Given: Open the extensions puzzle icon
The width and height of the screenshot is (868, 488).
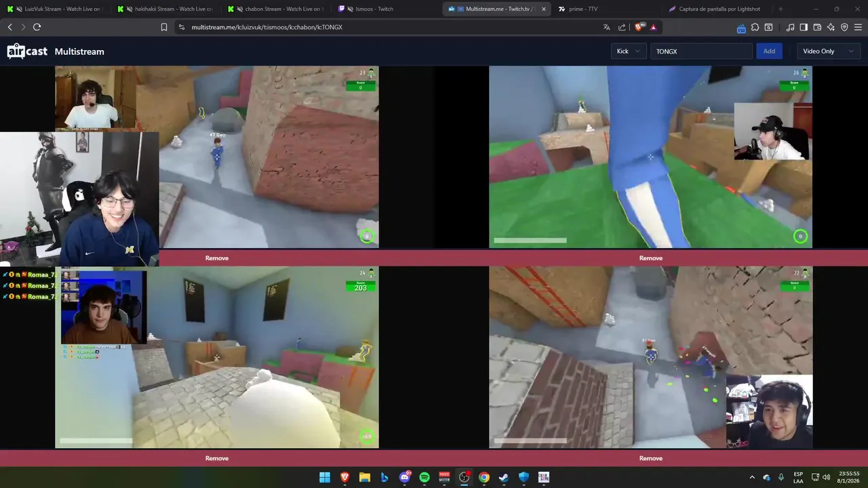Looking at the screenshot, I should (755, 27).
